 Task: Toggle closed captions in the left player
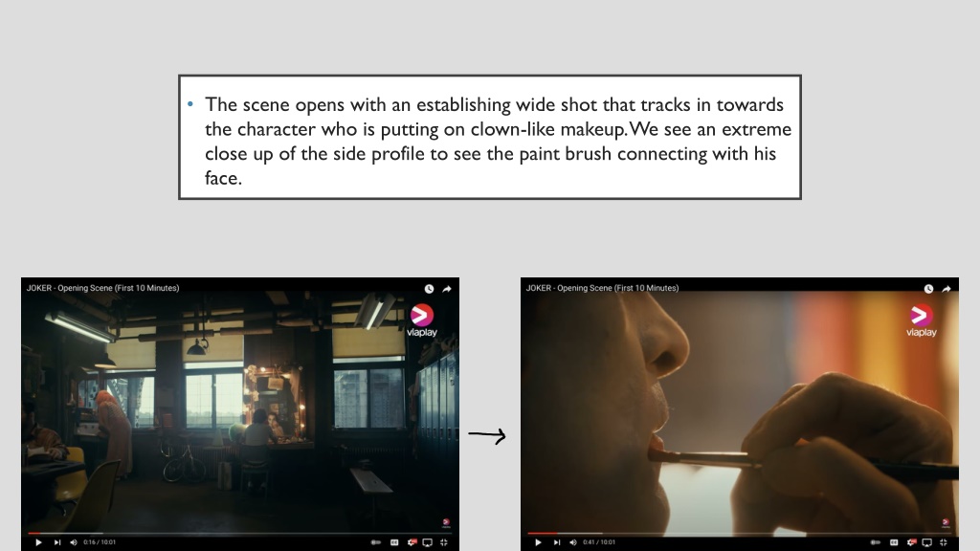click(x=394, y=542)
